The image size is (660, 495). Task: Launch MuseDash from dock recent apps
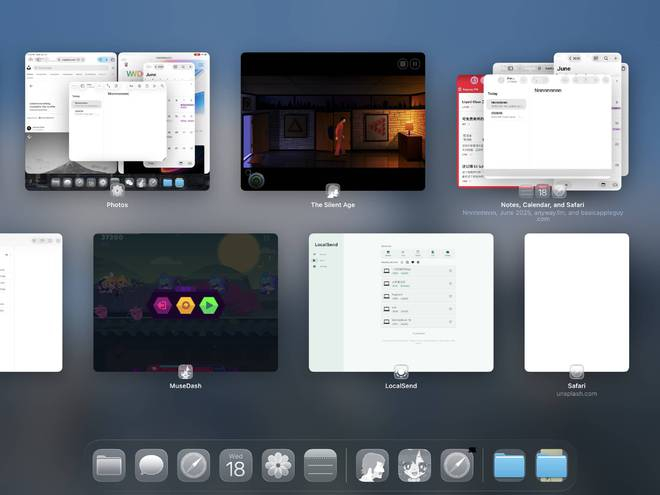[415, 465]
